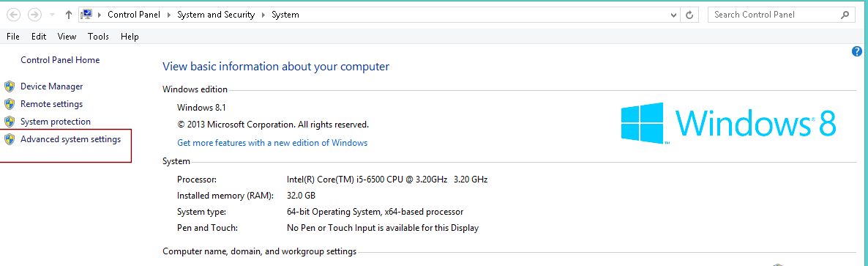Click the shield icon beside Device Manager
Viewport: 868px width, 266px height.
point(10,86)
